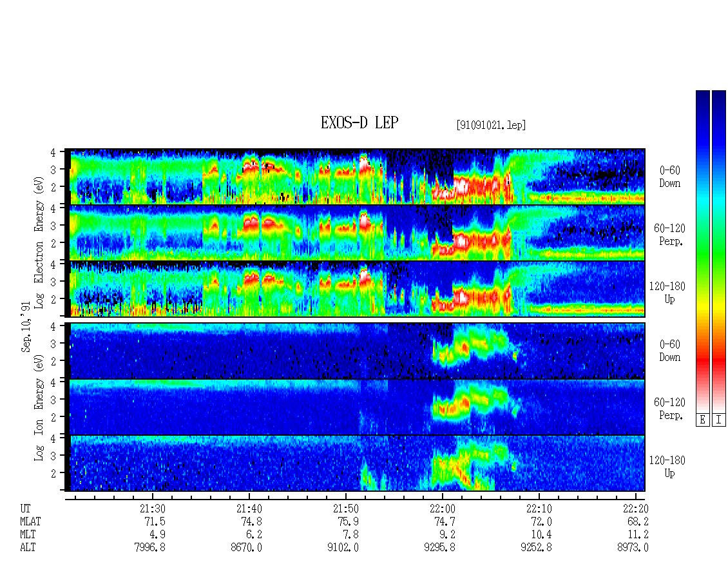Click the electron 0-60 Down pitch angle label
Image resolution: width=728 pixels, height=564 pixels.
(669, 177)
